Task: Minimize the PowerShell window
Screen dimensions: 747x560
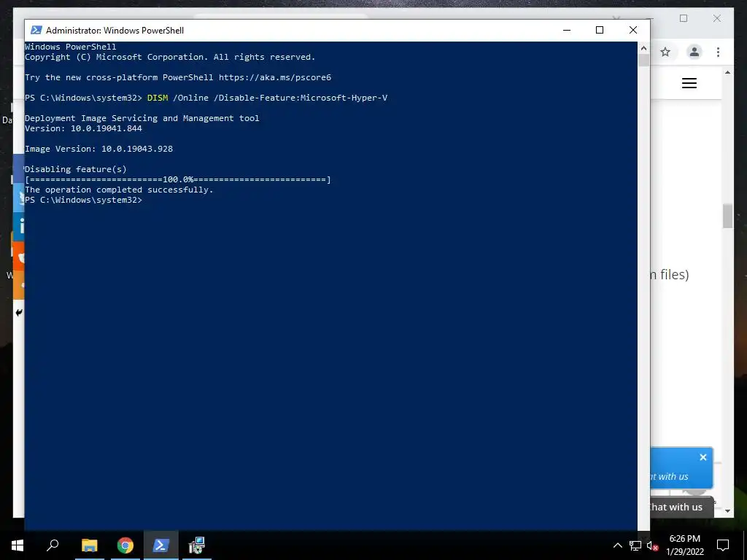Action: pyautogui.click(x=566, y=30)
